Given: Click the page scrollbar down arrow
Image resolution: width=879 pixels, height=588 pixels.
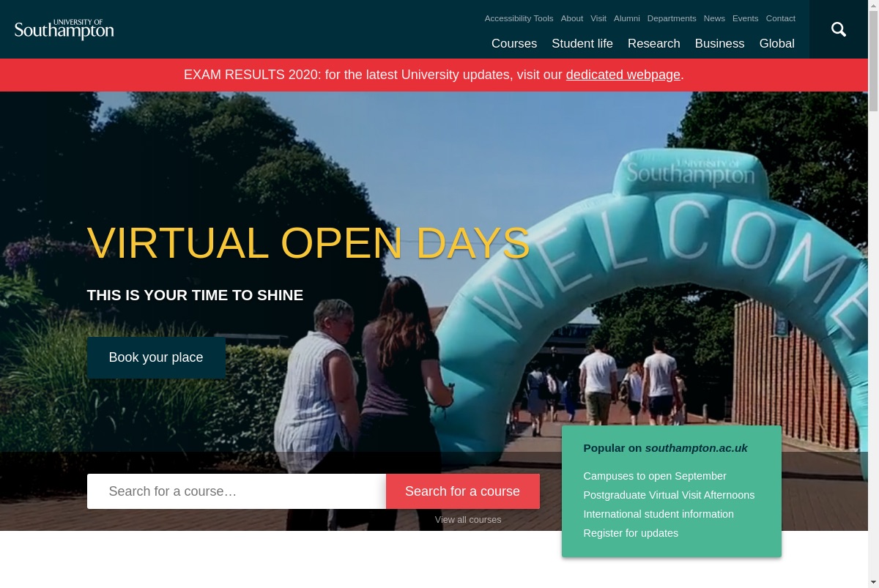Looking at the screenshot, I should 873,582.
